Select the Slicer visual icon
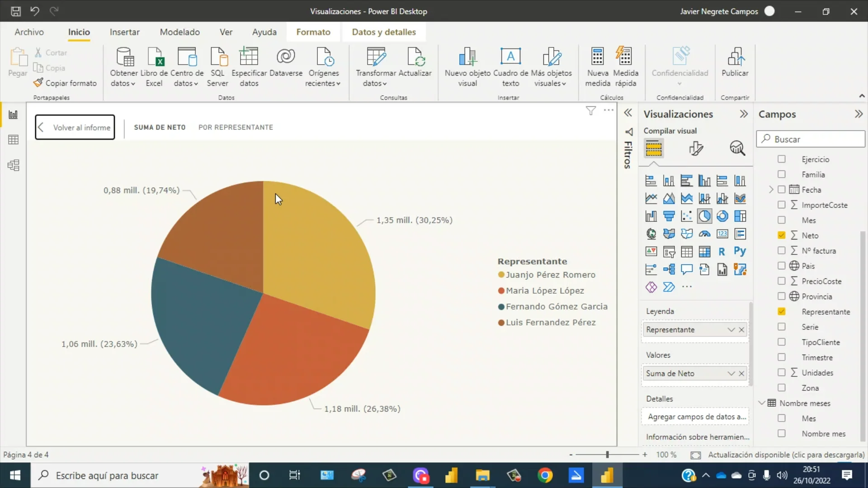The image size is (868, 488). 669,251
